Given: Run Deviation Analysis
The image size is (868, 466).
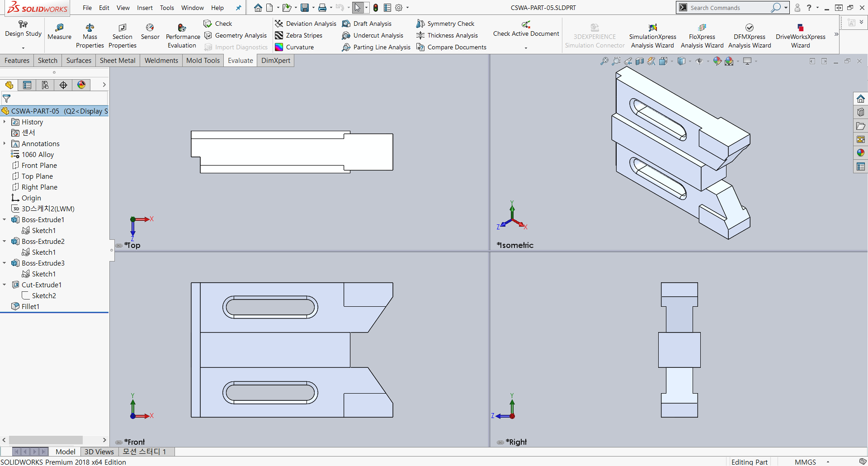Looking at the screenshot, I should tap(306, 24).
